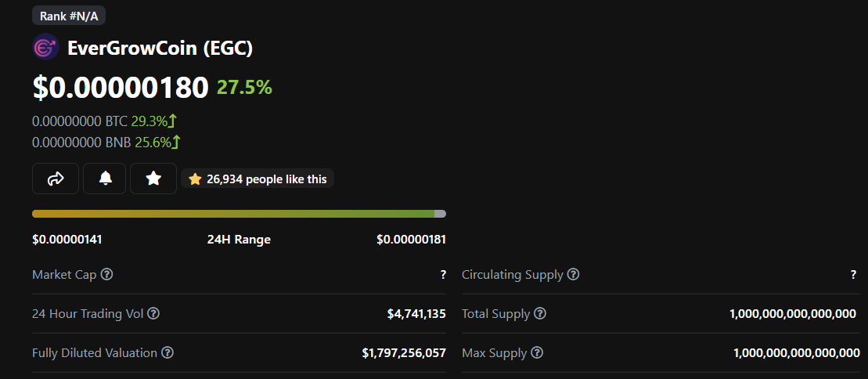
Task: Open Max Supply help icon
Action: click(537, 353)
